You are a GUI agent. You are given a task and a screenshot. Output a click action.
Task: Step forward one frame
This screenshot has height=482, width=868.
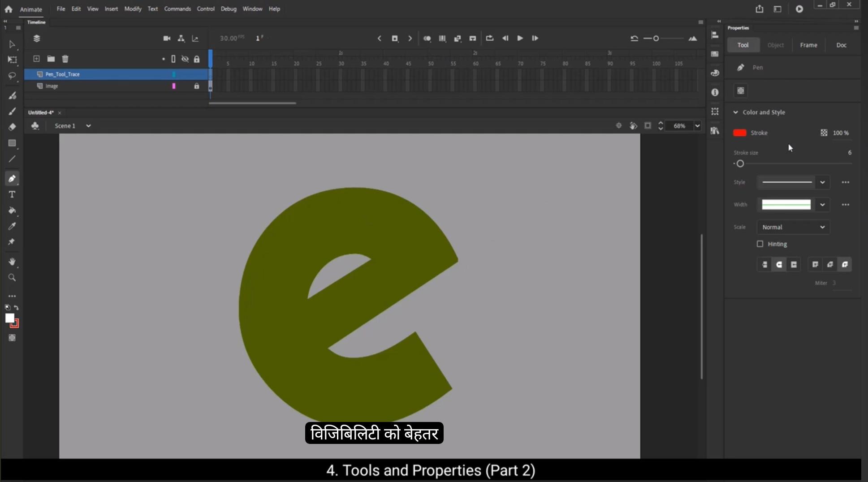click(535, 39)
